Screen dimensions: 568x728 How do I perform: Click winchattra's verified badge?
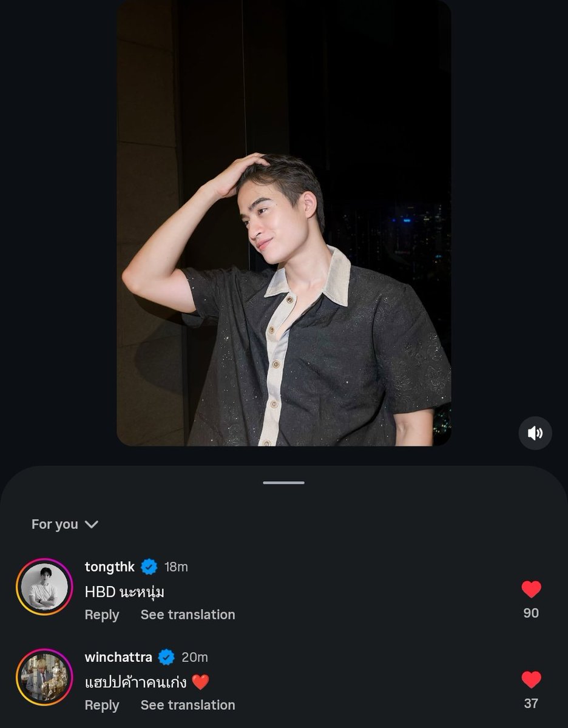166,657
